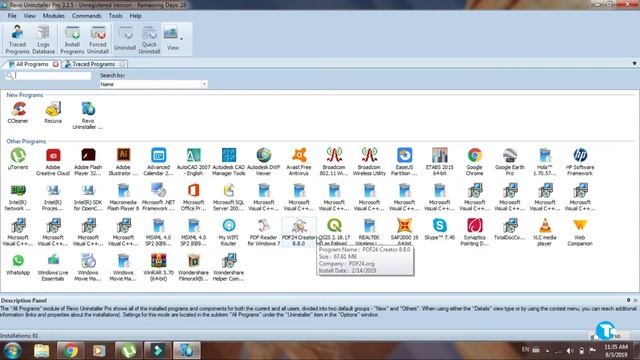The height and width of the screenshot is (360, 640).
Task: Open Chrome from the Windows taskbar
Action: pos(70,351)
